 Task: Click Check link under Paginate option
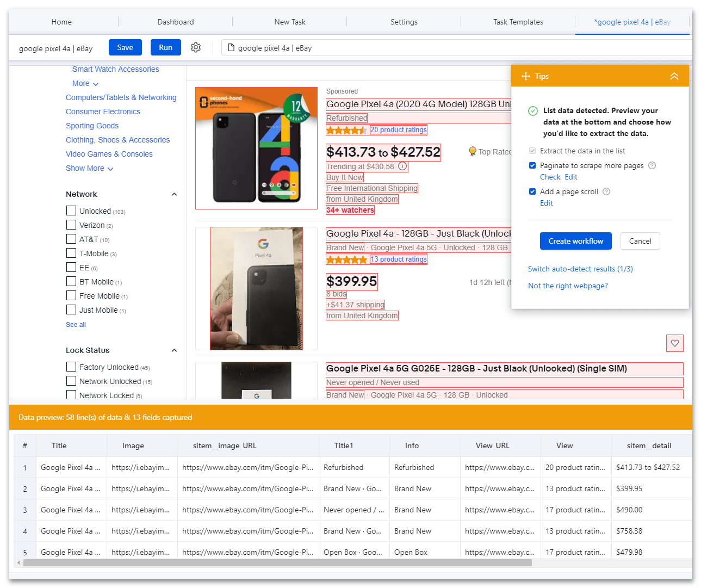(550, 177)
